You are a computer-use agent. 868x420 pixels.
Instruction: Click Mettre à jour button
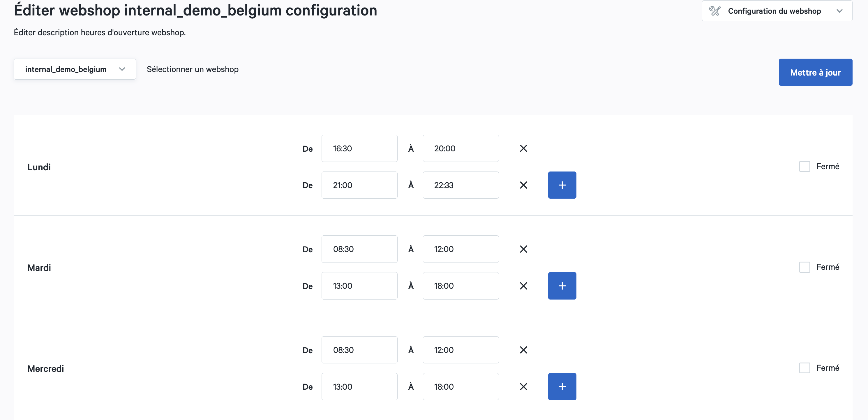(x=816, y=72)
